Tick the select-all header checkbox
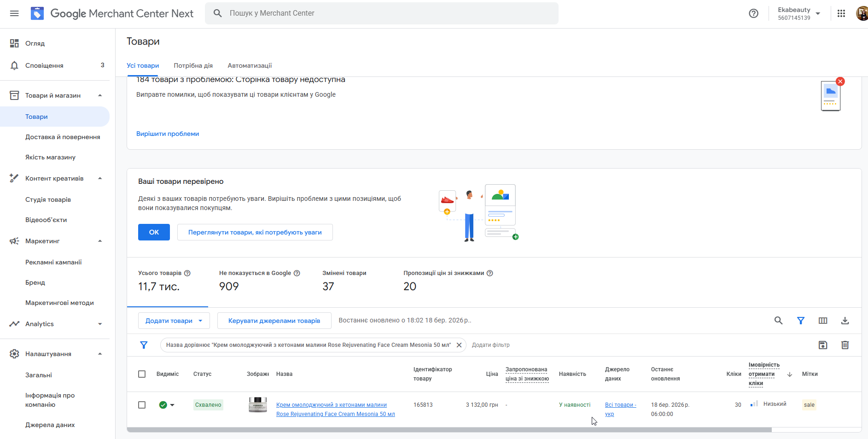 click(x=142, y=374)
